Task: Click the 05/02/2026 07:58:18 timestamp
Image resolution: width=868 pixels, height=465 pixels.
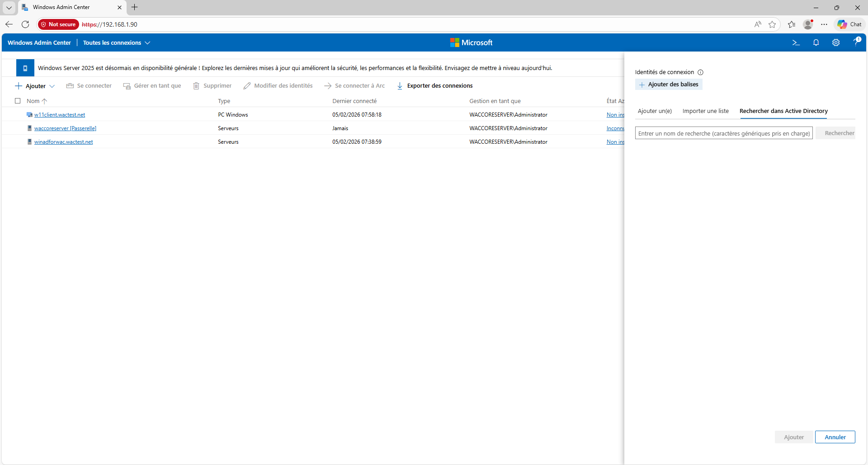Action: click(357, 115)
